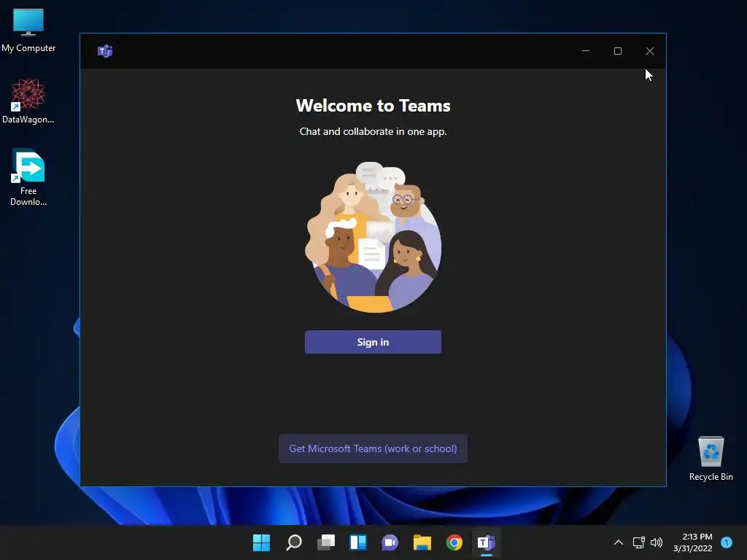
Task: Minimize the Teams window
Action: coord(586,51)
